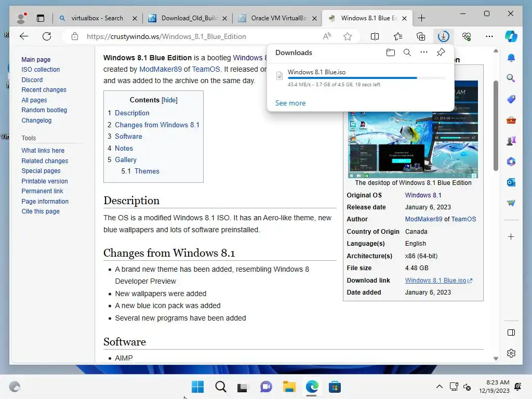Jump to Description section in Contents
Image resolution: width=532 pixels, height=399 pixels.
(132, 113)
